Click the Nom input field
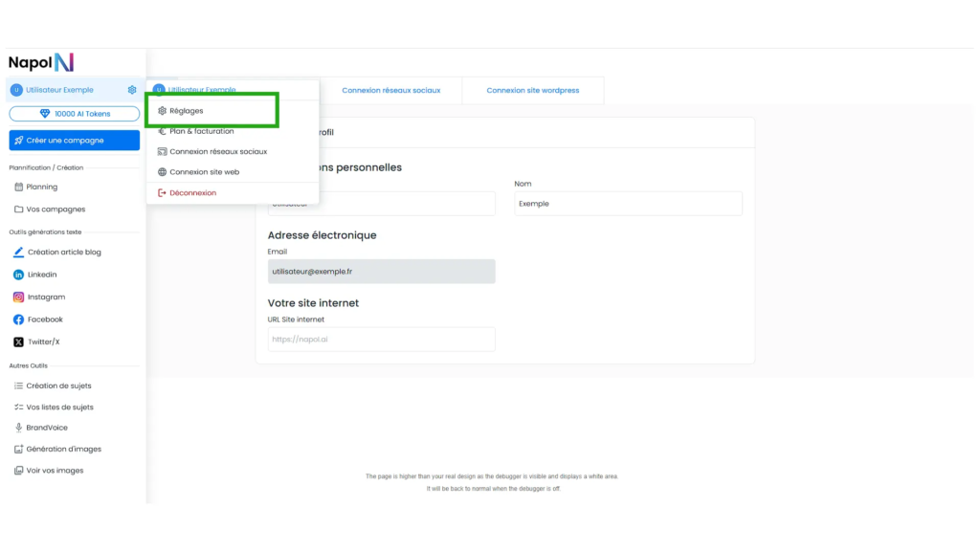The image size is (980, 551). (628, 204)
